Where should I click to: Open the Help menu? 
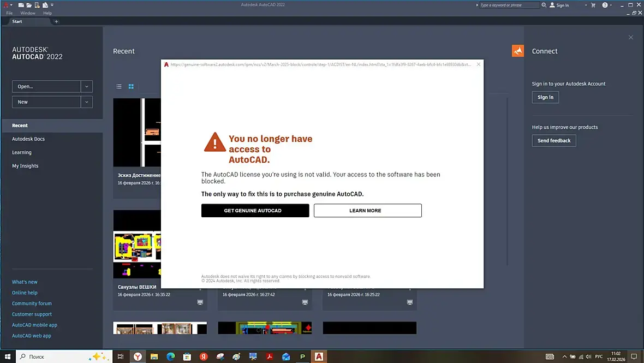(47, 13)
